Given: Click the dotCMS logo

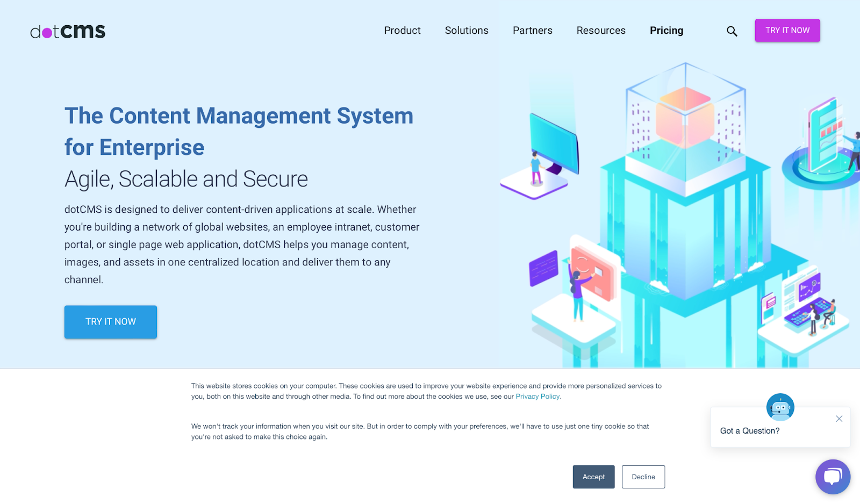Looking at the screenshot, I should 67,31.
